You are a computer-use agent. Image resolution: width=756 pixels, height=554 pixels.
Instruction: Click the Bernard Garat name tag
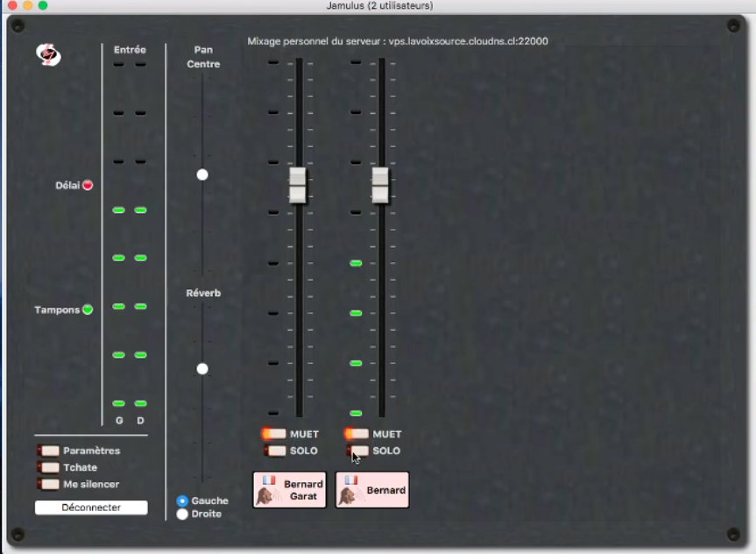point(290,490)
